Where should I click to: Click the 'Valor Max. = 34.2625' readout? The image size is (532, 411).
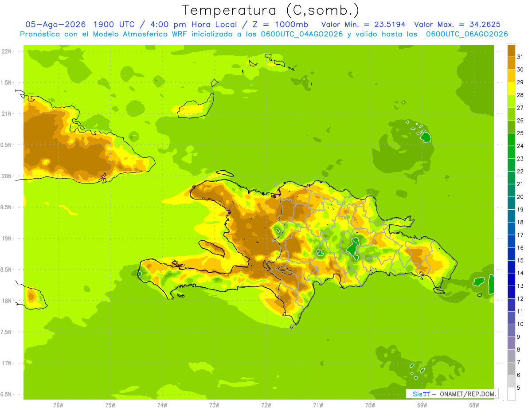458,24
